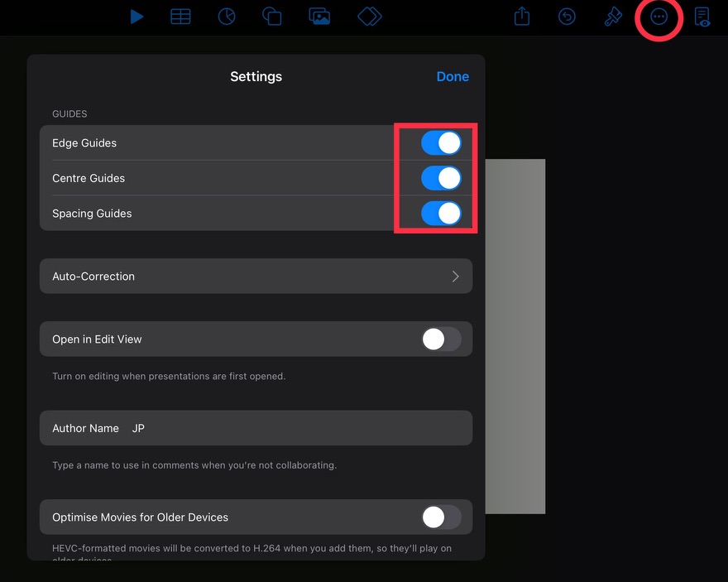Open the More (three dots) menu
The image size is (728, 582).
point(659,17)
